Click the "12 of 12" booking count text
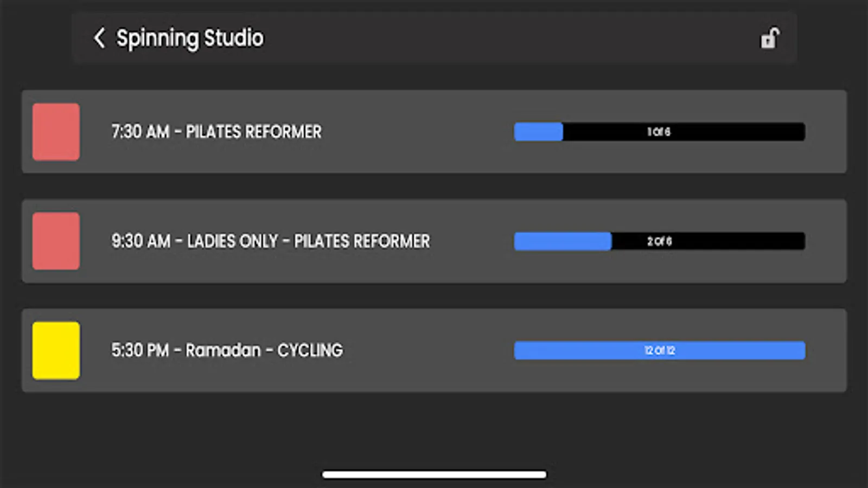This screenshot has height=488, width=868. 660,350
